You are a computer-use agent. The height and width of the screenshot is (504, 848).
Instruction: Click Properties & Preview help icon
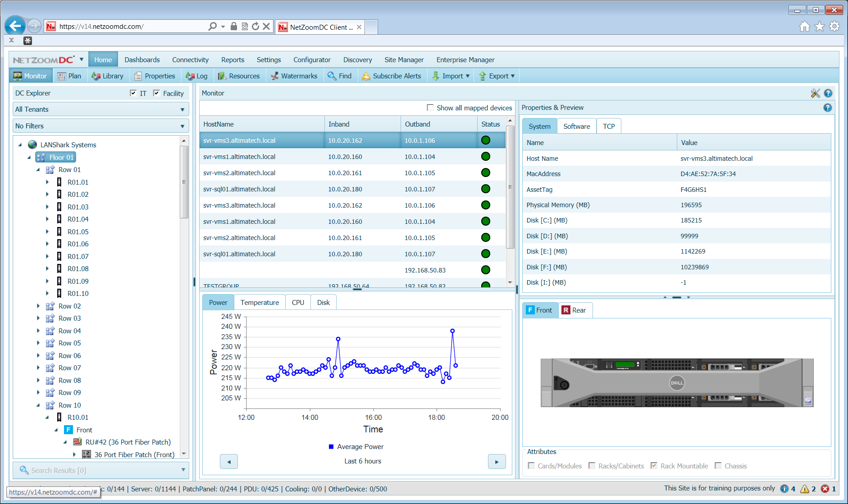pos(827,108)
